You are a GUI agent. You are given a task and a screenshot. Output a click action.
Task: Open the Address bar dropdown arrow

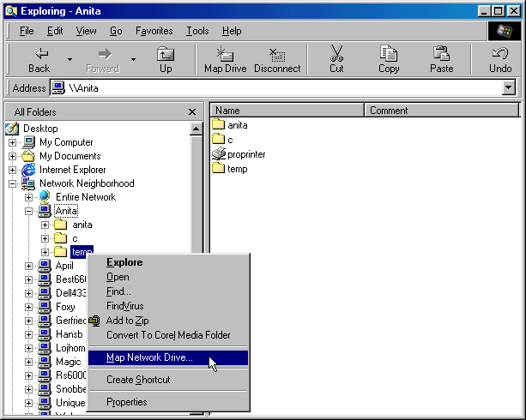[508, 87]
